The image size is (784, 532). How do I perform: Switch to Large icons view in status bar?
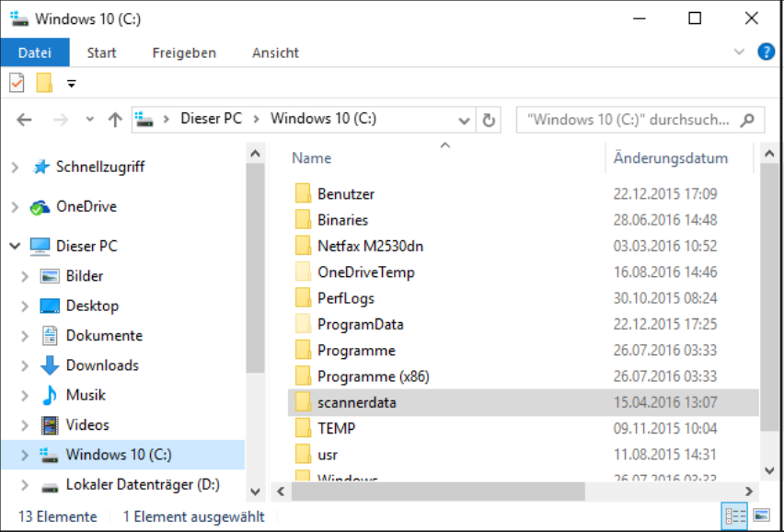coord(761,515)
